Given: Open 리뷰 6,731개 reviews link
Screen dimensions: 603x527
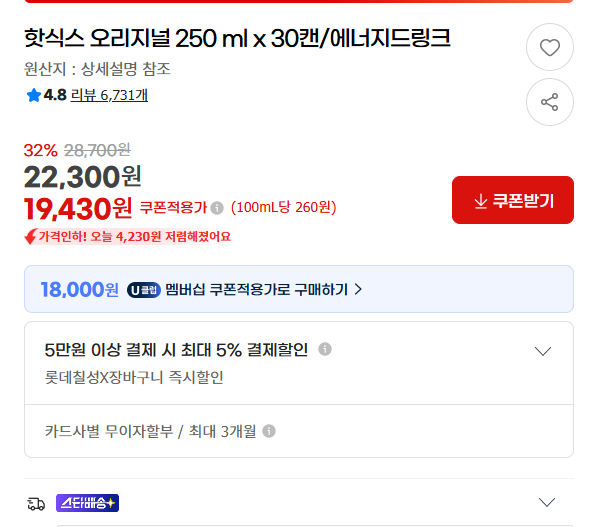Looking at the screenshot, I should coord(109,95).
